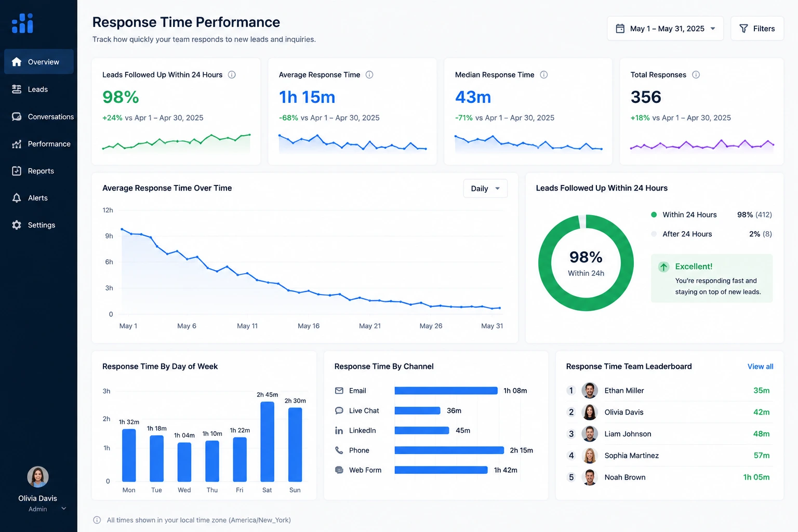Click the View all leaderboard link
798x532 pixels.
tap(760, 367)
